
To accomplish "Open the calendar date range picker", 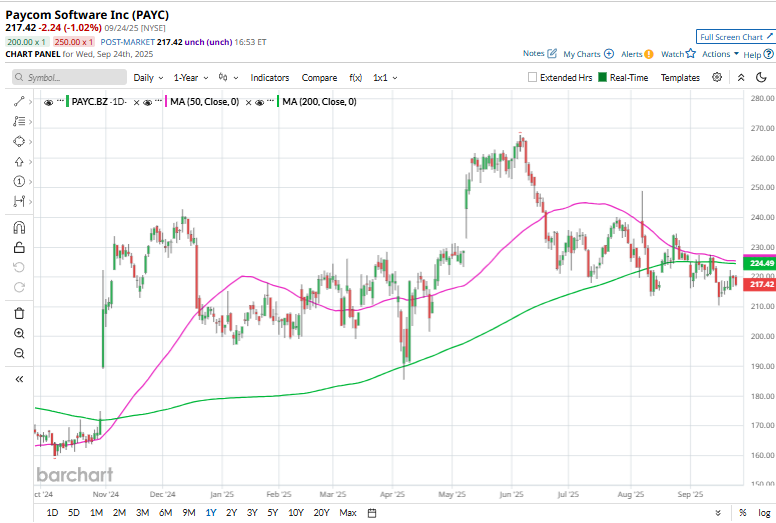I will tap(372, 513).
